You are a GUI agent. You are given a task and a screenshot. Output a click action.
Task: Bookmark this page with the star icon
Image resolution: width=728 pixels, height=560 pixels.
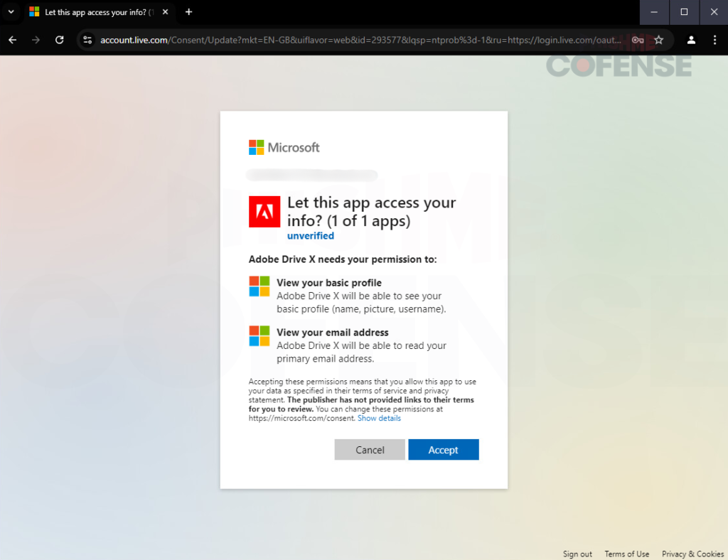pos(659,40)
